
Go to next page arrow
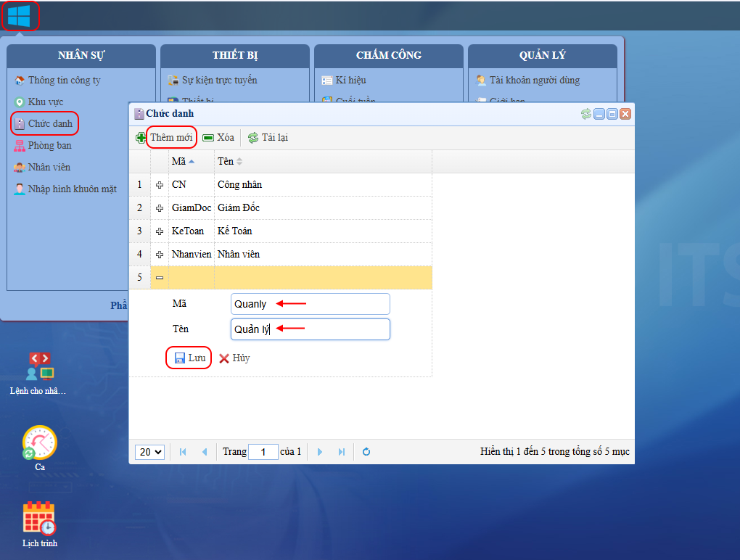pyautogui.click(x=320, y=452)
